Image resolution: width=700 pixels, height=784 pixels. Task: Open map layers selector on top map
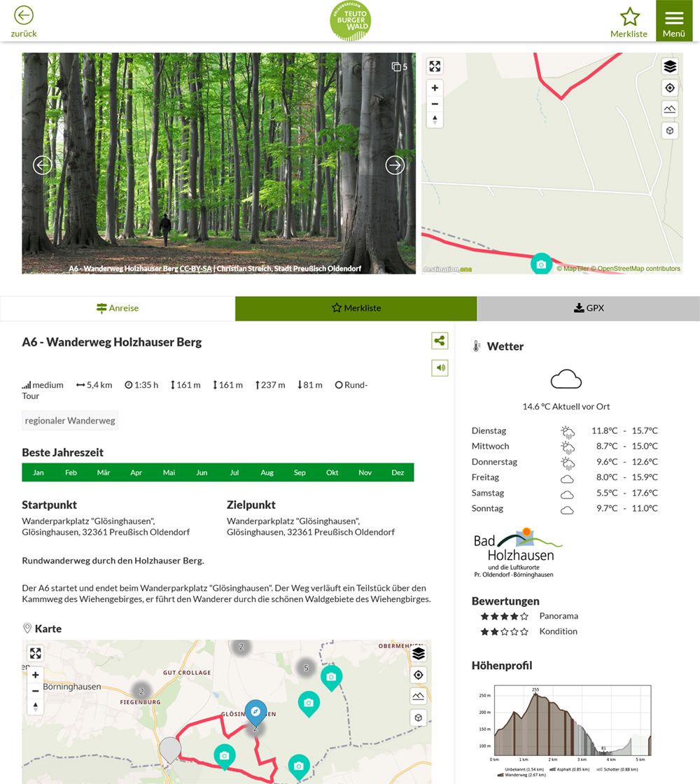[x=670, y=66]
